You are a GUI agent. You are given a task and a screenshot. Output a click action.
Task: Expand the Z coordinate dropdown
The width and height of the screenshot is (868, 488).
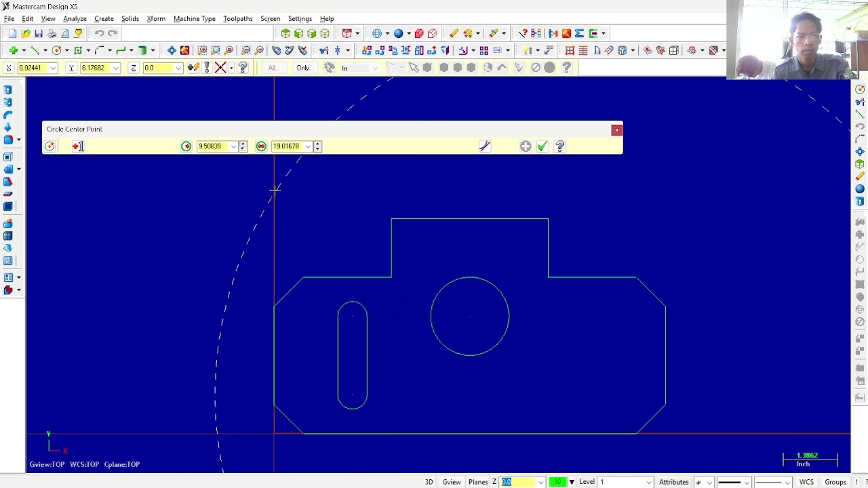pos(178,68)
